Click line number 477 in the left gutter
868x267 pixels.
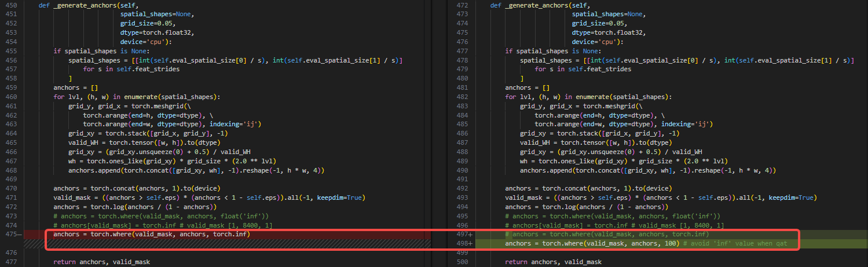point(10,262)
